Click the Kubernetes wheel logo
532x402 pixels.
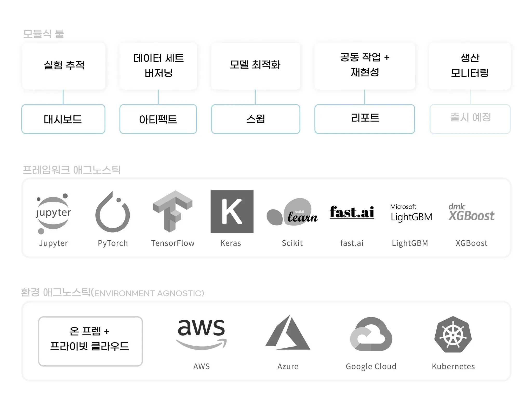point(453,334)
